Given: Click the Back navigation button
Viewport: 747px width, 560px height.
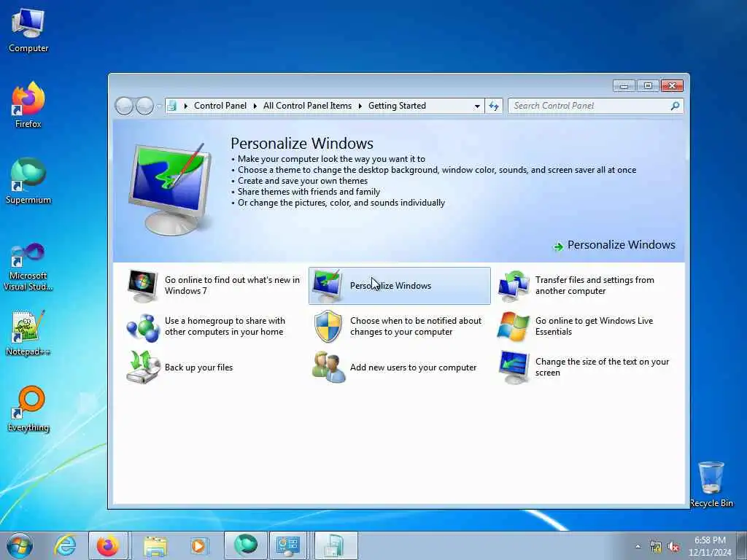Looking at the screenshot, I should [124, 106].
